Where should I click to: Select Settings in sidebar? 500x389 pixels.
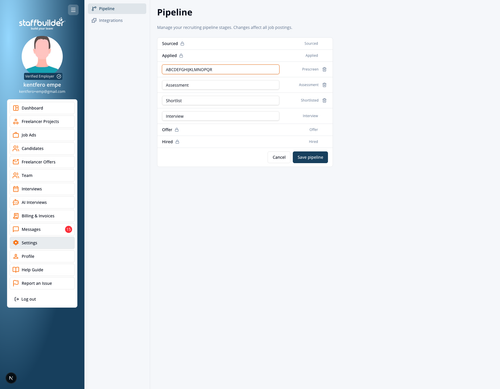coord(42,243)
